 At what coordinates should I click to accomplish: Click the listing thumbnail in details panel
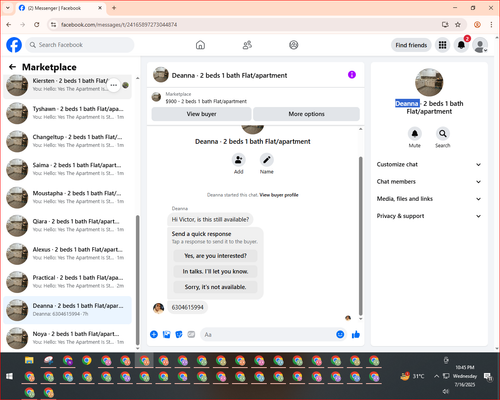(429, 82)
